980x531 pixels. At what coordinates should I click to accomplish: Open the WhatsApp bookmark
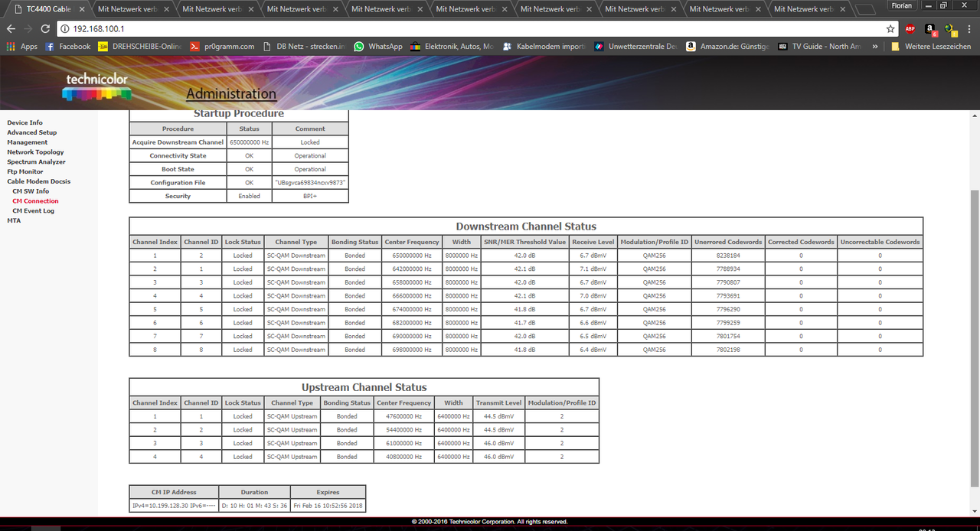tap(377, 47)
